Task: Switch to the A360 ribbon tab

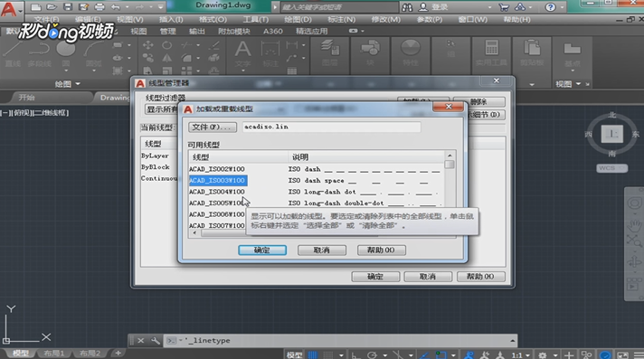Action: 273,31
